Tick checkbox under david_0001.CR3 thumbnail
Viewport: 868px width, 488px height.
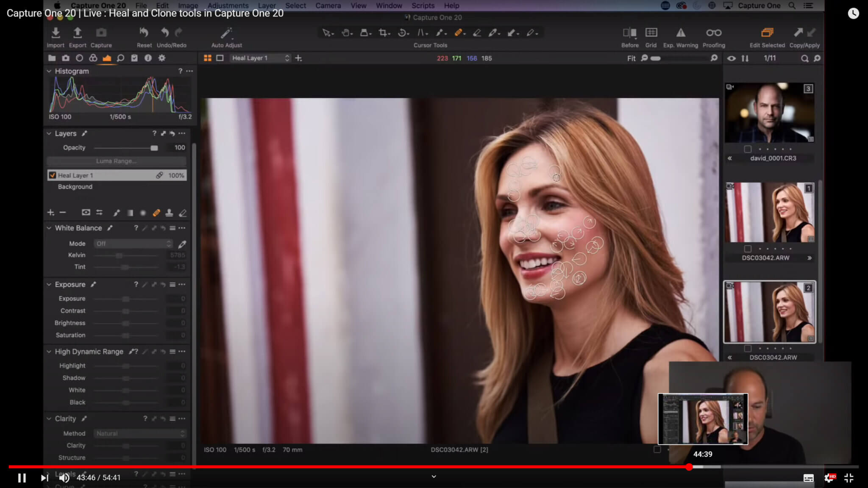click(x=748, y=149)
